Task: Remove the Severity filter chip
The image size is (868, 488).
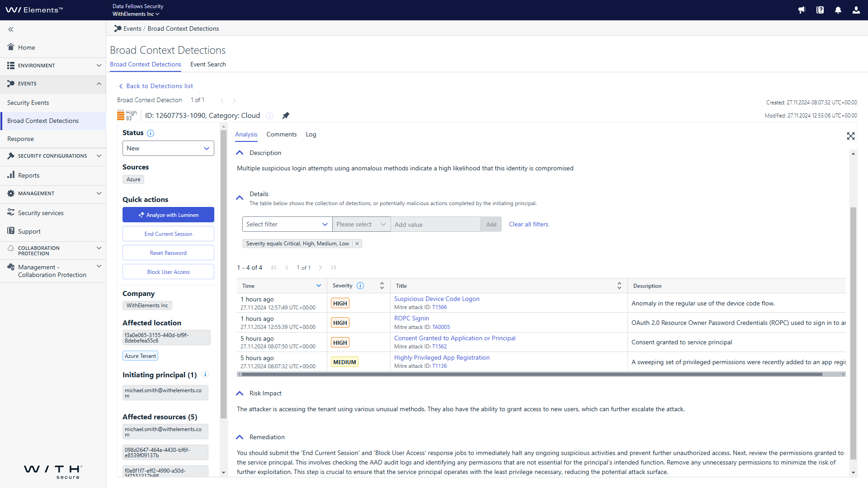Action: click(x=357, y=244)
